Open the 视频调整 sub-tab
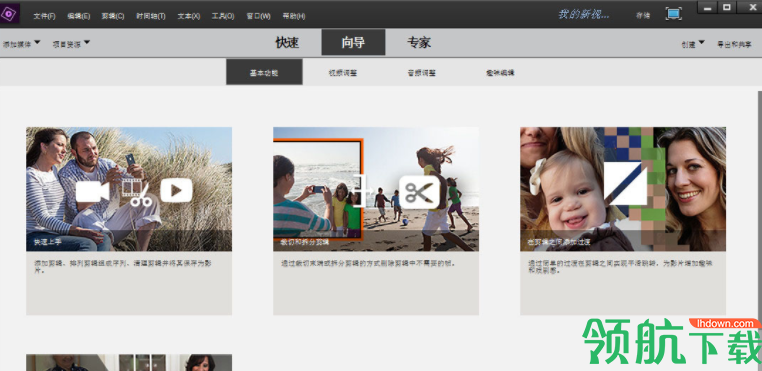This screenshot has height=371, width=762. [x=343, y=73]
